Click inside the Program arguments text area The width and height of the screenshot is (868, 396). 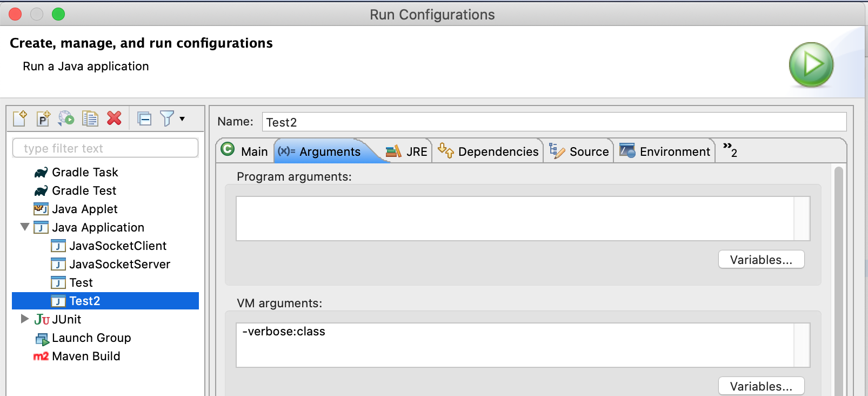pyautogui.click(x=515, y=219)
